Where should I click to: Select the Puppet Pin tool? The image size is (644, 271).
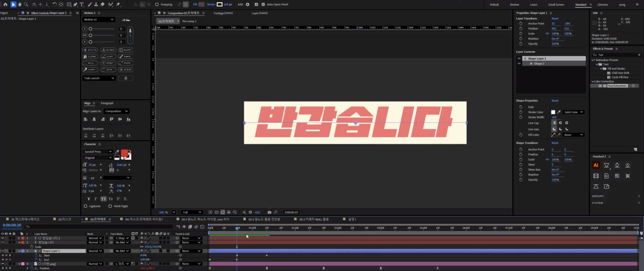click(118, 4)
